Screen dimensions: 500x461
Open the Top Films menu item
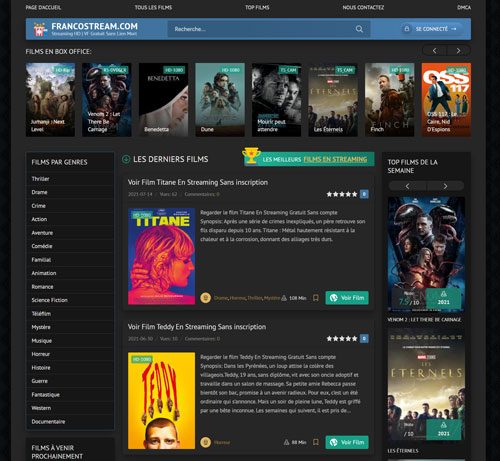point(257,7)
